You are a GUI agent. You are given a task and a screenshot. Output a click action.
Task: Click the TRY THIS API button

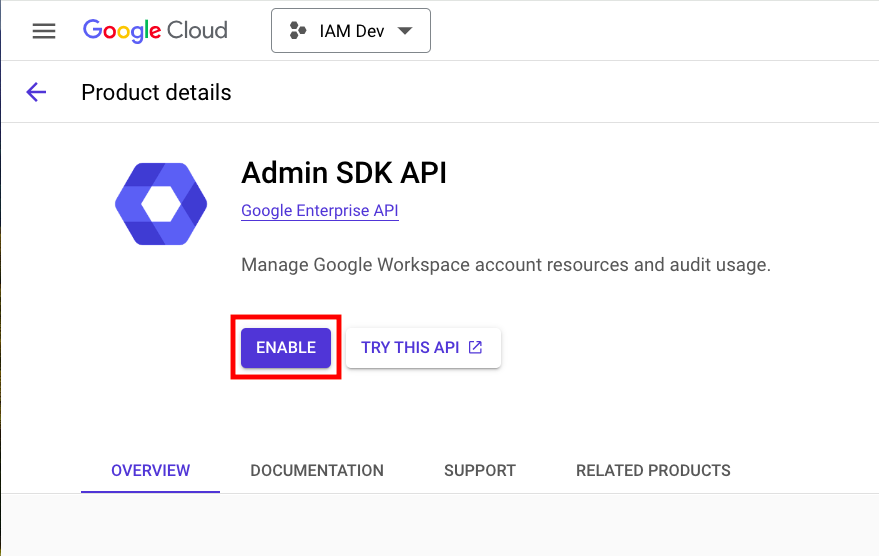pyautogui.click(x=423, y=348)
